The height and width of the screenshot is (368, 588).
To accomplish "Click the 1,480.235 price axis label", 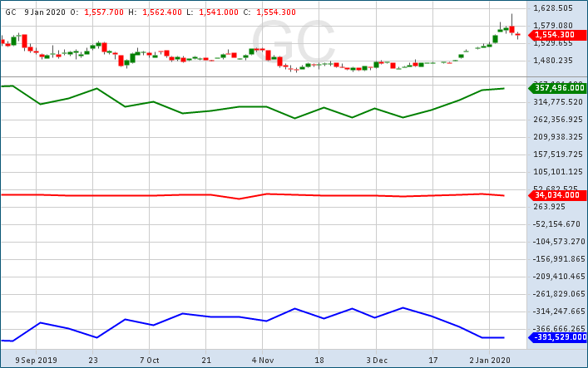I will (553, 61).
